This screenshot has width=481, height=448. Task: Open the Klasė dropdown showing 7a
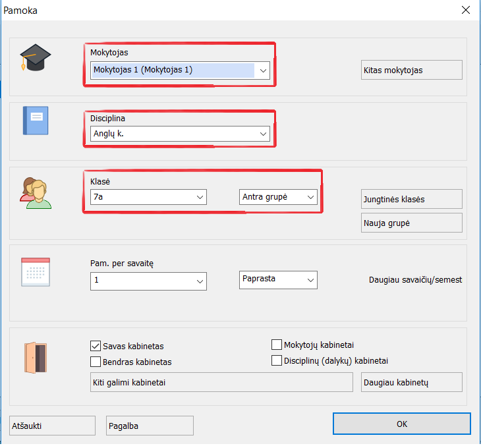pyautogui.click(x=199, y=197)
